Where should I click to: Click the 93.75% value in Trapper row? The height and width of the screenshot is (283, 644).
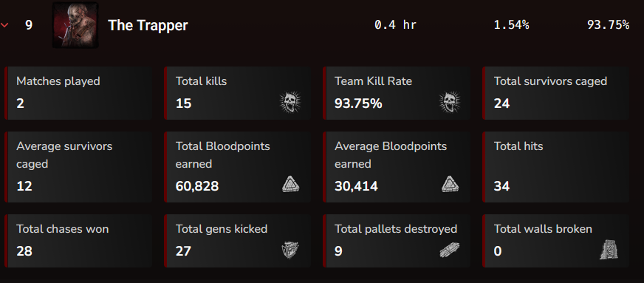608,25
